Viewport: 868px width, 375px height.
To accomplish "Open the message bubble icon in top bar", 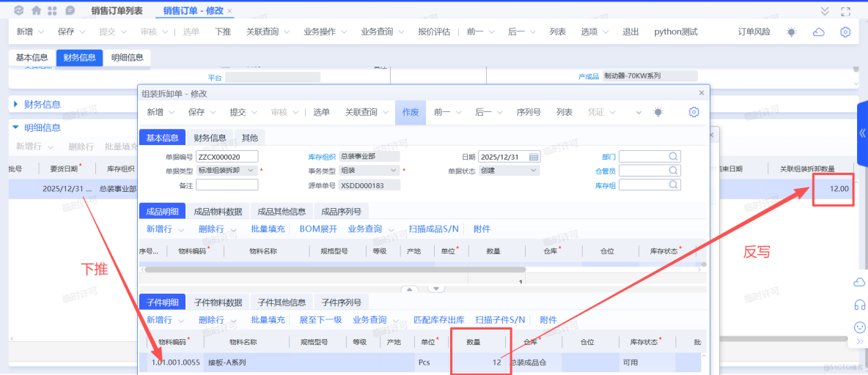I will [70, 10].
